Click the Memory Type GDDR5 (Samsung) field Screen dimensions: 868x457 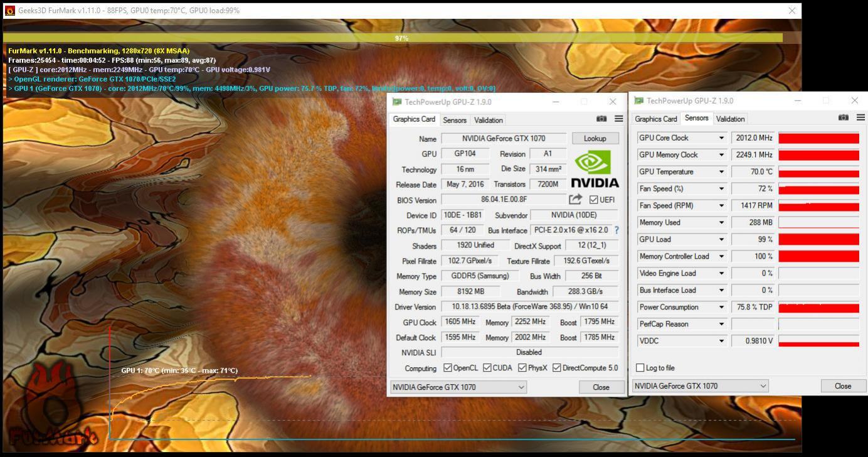coord(480,276)
